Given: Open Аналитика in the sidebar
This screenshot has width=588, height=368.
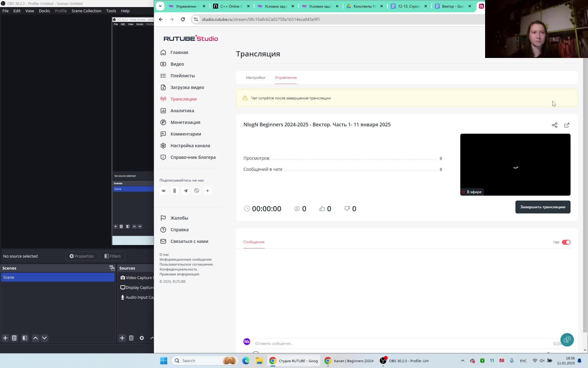Looking at the screenshot, I should coord(182,111).
